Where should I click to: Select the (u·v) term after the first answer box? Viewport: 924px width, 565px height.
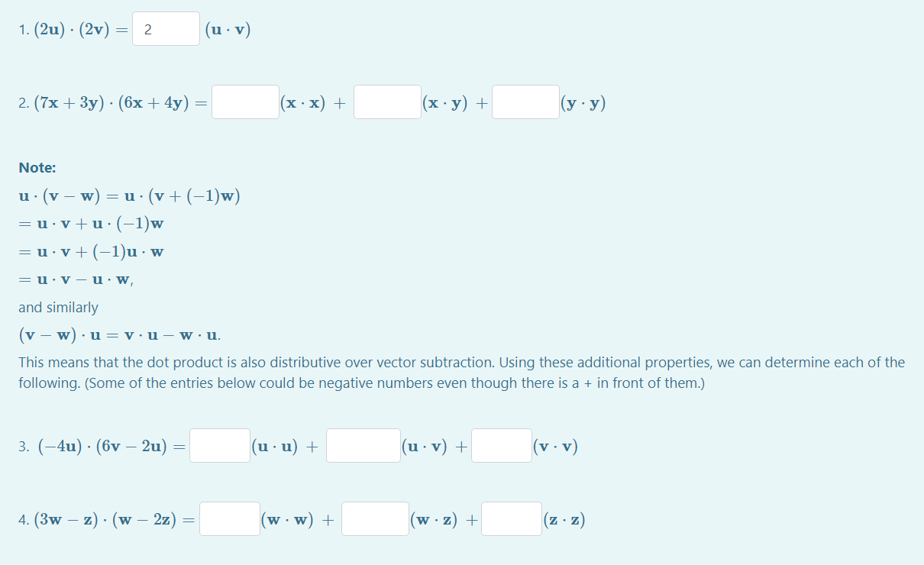(228, 28)
